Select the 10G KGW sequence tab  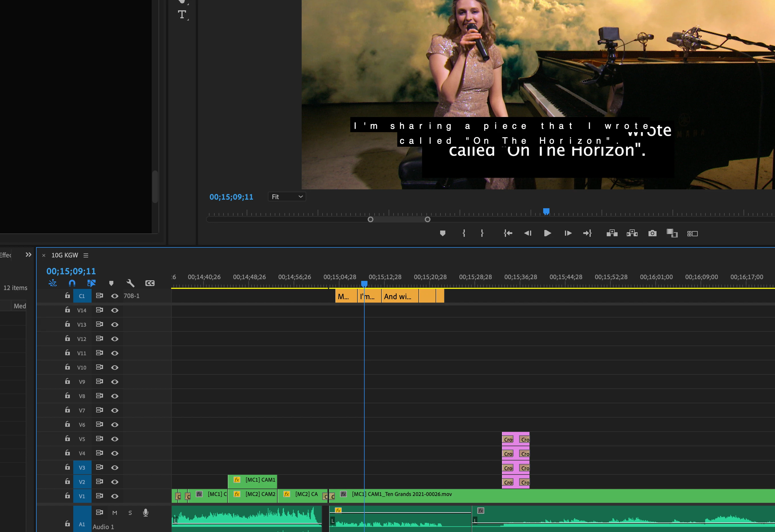pyautogui.click(x=65, y=255)
